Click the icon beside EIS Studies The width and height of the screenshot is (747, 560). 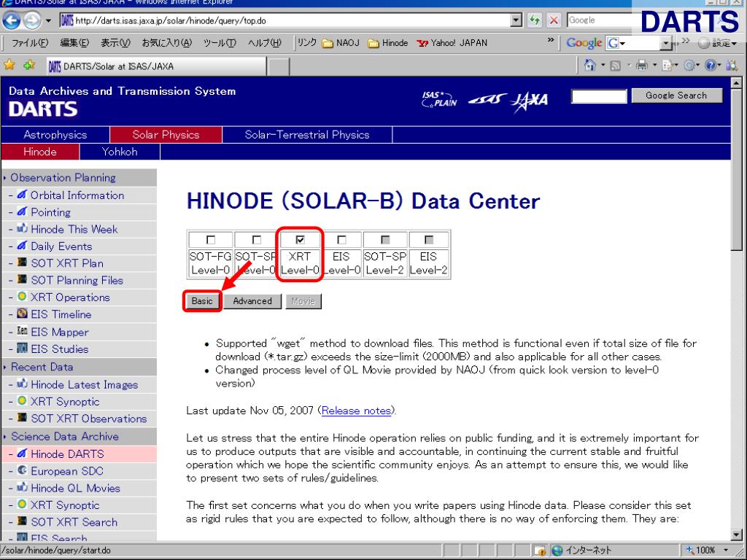[22, 348]
